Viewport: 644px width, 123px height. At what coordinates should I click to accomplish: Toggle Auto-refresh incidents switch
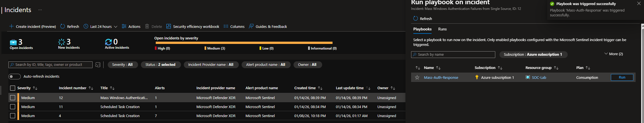[x=15, y=77]
